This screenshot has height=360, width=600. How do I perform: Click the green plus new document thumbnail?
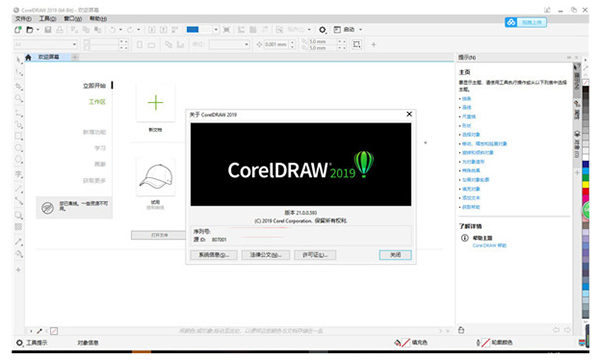pos(155,103)
